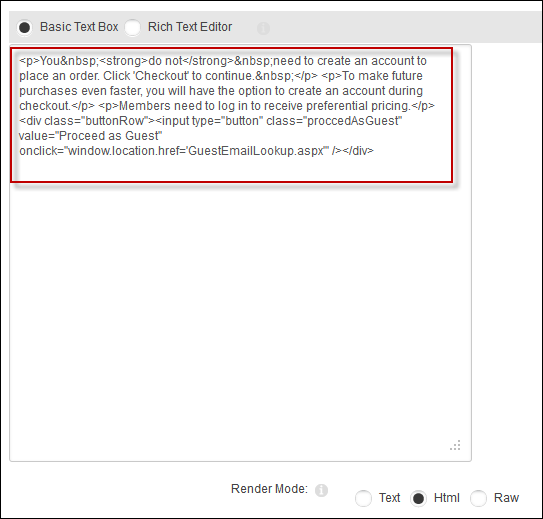The width and height of the screenshot is (543, 519).
Task: Click the 'Basic Text Box' label text
Action: (x=79, y=27)
